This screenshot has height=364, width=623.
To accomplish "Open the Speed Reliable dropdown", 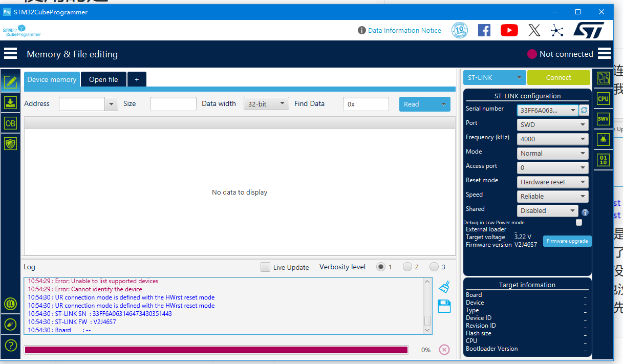I will (x=552, y=196).
